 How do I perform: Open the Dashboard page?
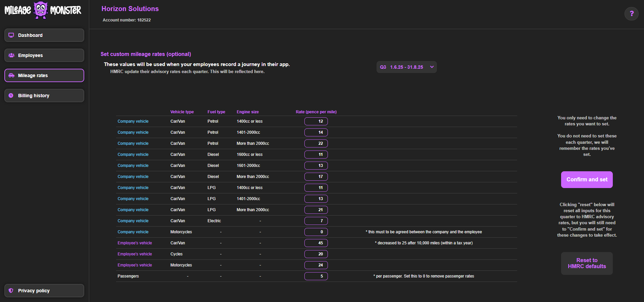(44, 35)
